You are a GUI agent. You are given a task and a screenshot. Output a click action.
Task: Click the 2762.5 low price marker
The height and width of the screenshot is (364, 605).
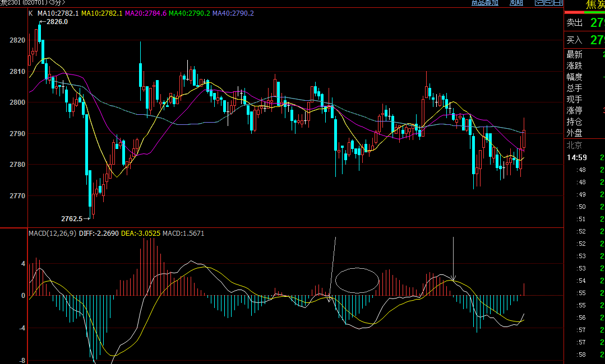point(75,219)
